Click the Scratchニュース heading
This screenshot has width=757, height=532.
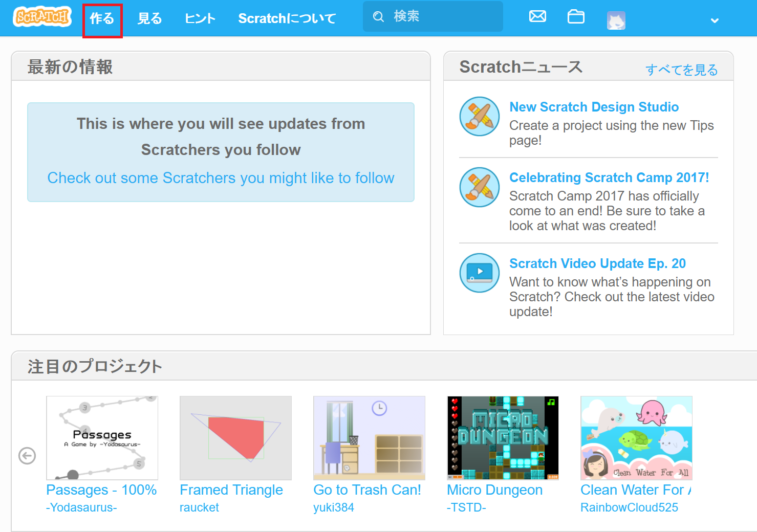(521, 67)
